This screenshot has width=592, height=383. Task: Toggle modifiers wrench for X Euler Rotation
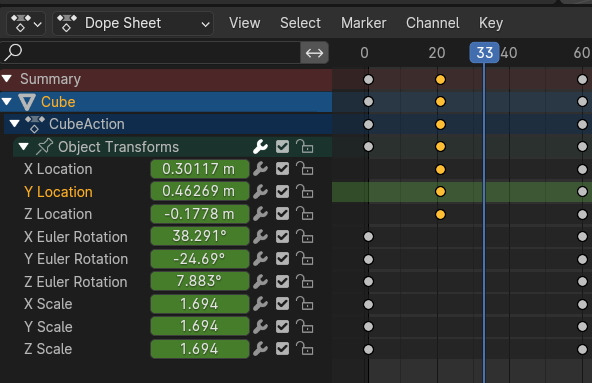click(x=261, y=237)
